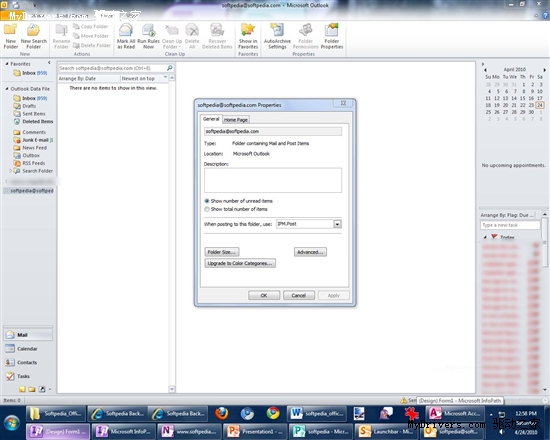This screenshot has width=550, height=440.
Task: Click configure buttons arrow in navigation pane
Action: tap(50, 389)
